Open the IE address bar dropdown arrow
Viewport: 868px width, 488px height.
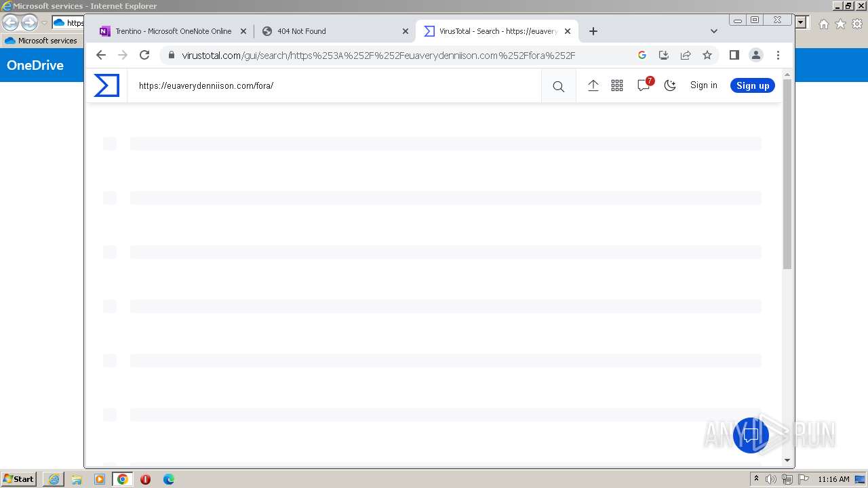coord(802,23)
